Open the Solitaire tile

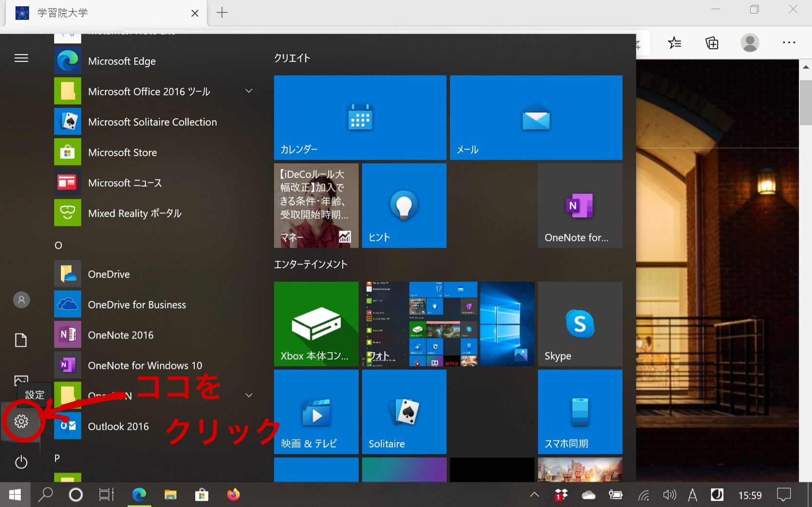pyautogui.click(x=404, y=412)
